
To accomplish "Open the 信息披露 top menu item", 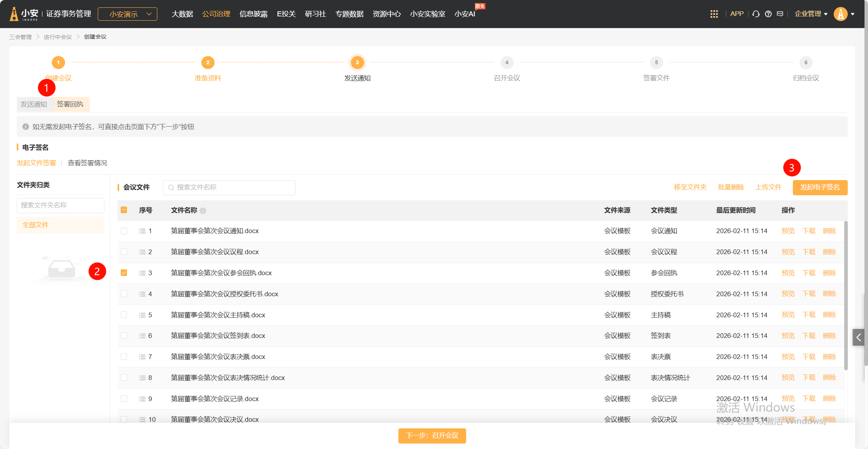I will 254,14.
